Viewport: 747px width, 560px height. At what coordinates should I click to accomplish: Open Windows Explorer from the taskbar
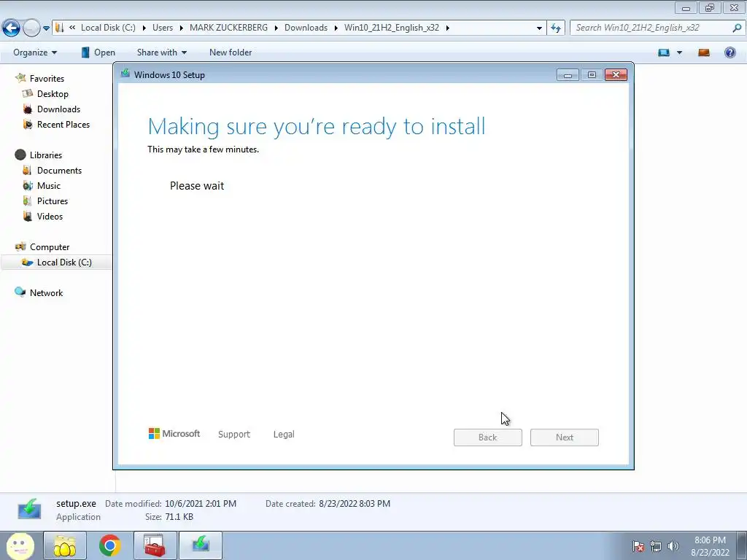pos(65,545)
